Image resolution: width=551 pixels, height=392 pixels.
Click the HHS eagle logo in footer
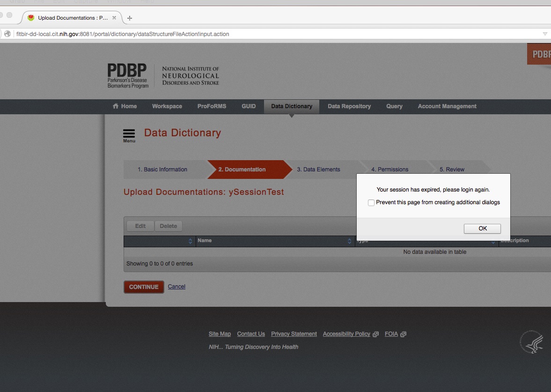pos(531,341)
